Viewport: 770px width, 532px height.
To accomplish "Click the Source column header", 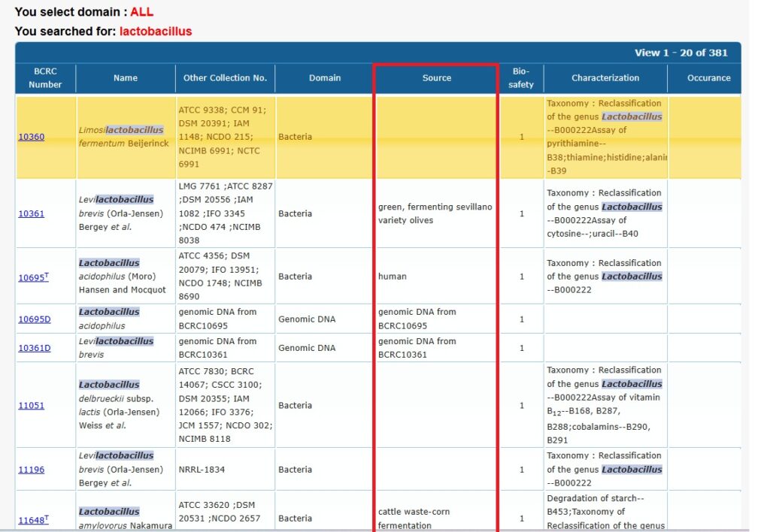I will 437,78.
